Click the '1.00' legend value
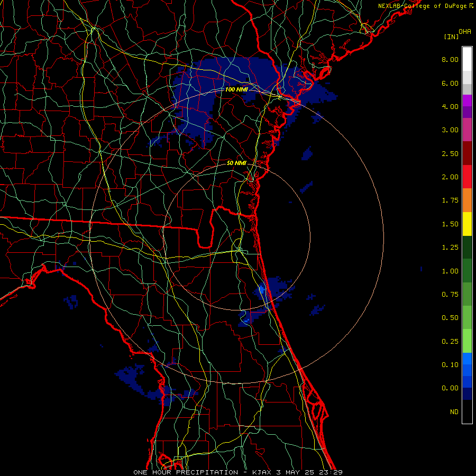Screen dimensions: 476x476 [x=450, y=271]
